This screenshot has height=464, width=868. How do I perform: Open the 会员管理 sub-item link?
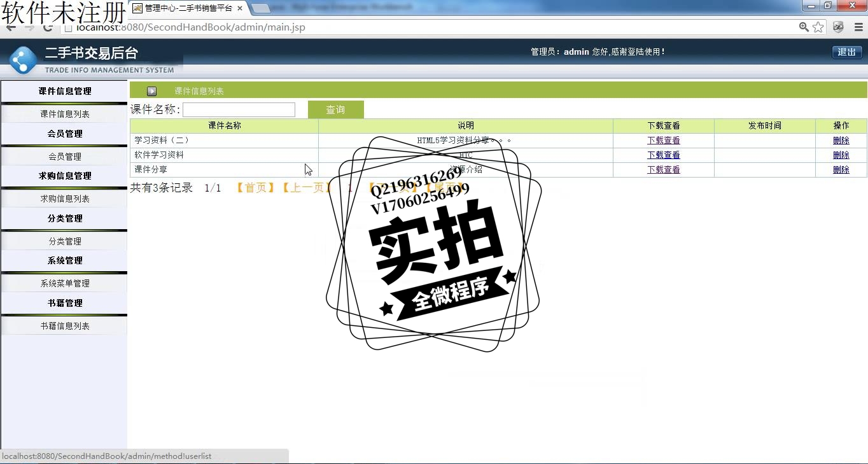64,157
